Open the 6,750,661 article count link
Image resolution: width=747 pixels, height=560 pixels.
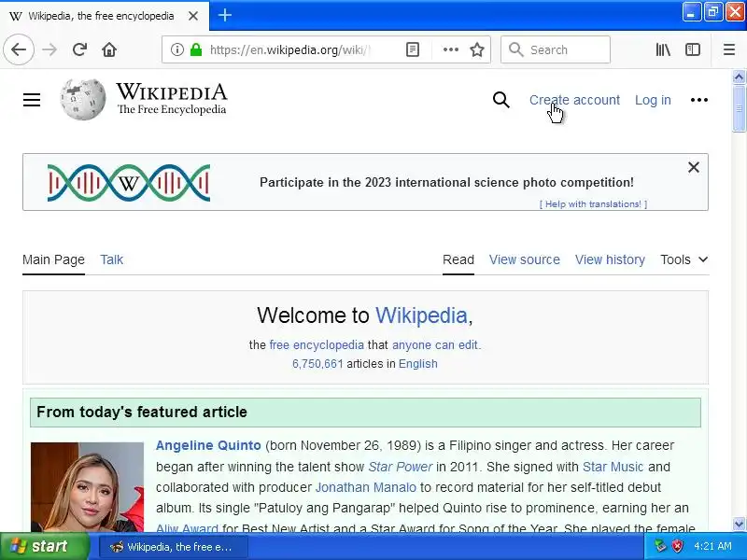[317, 364]
